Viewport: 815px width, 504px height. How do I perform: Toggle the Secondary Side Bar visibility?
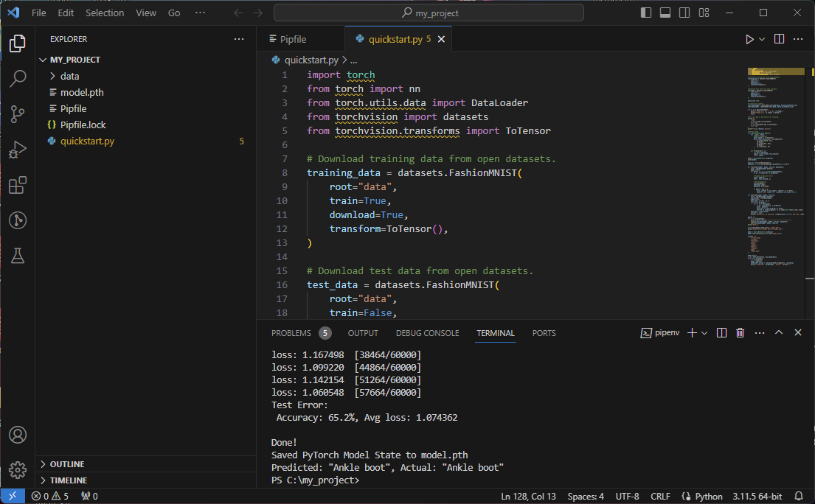click(x=684, y=13)
